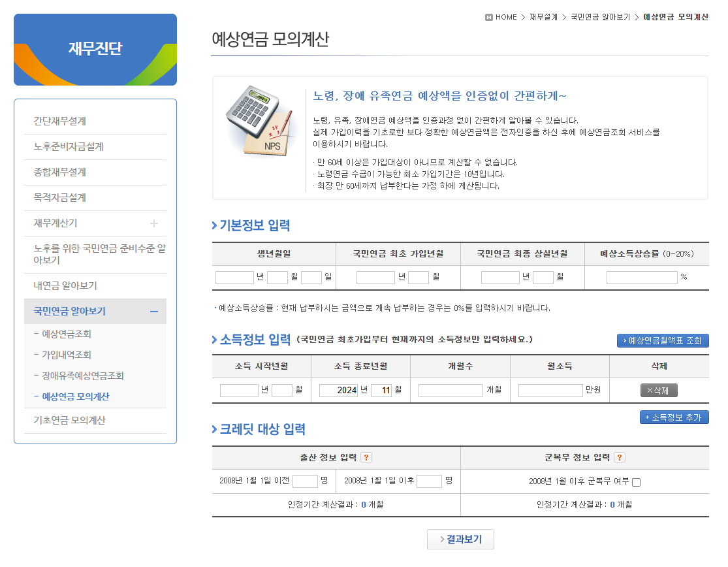
Task: Click the HOME icon in the breadcrumb
Action: pyautogui.click(x=488, y=17)
